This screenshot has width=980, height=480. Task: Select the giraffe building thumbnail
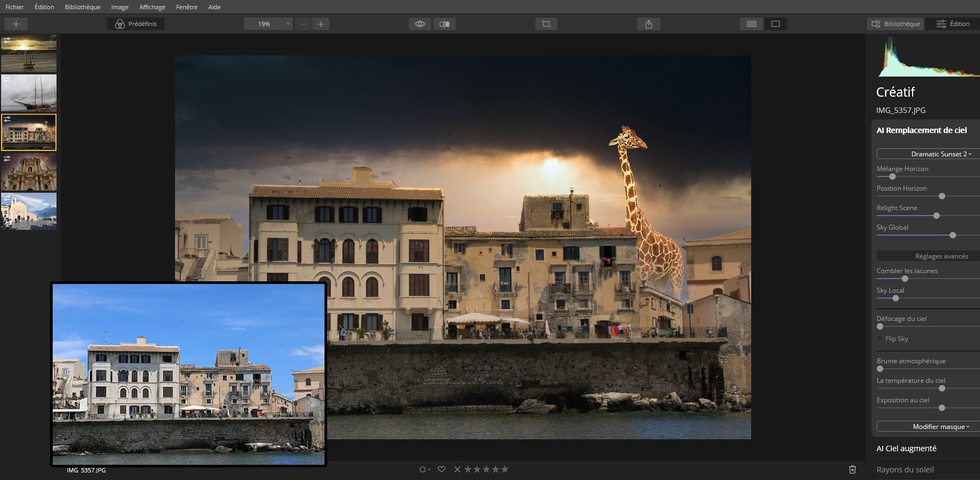click(x=29, y=132)
